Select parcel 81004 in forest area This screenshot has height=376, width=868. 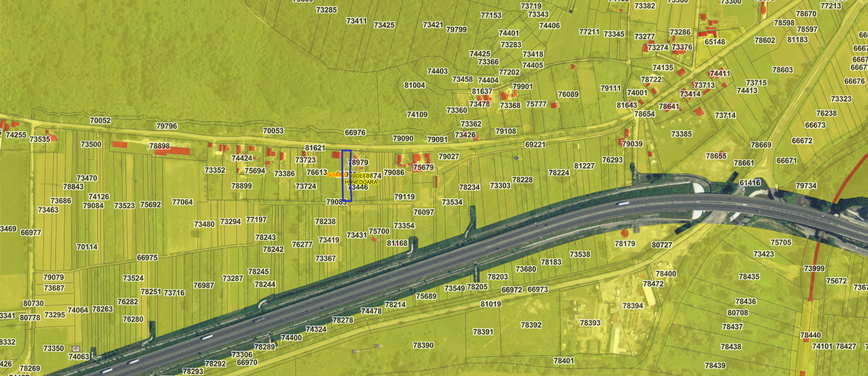tap(414, 85)
